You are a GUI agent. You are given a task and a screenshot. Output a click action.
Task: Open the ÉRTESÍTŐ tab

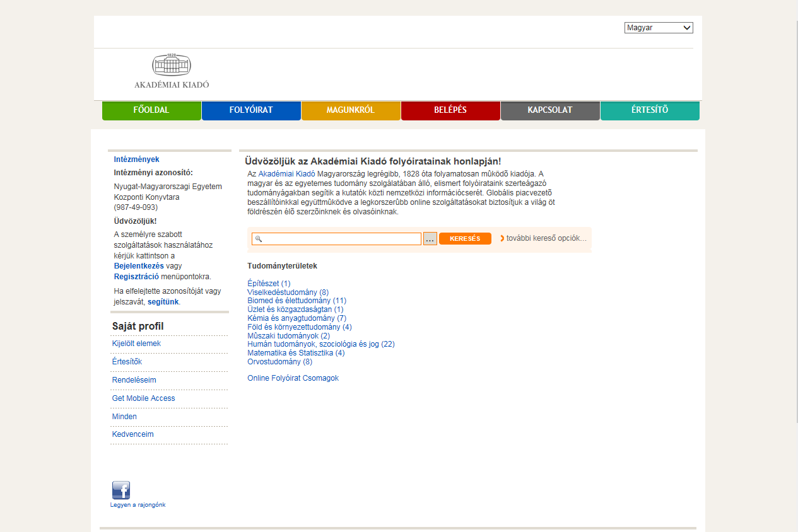(650, 110)
